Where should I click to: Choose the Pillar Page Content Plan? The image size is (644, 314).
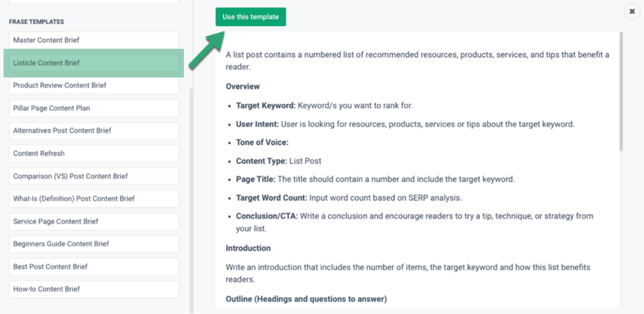pyautogui.click(x=94, y=108)
